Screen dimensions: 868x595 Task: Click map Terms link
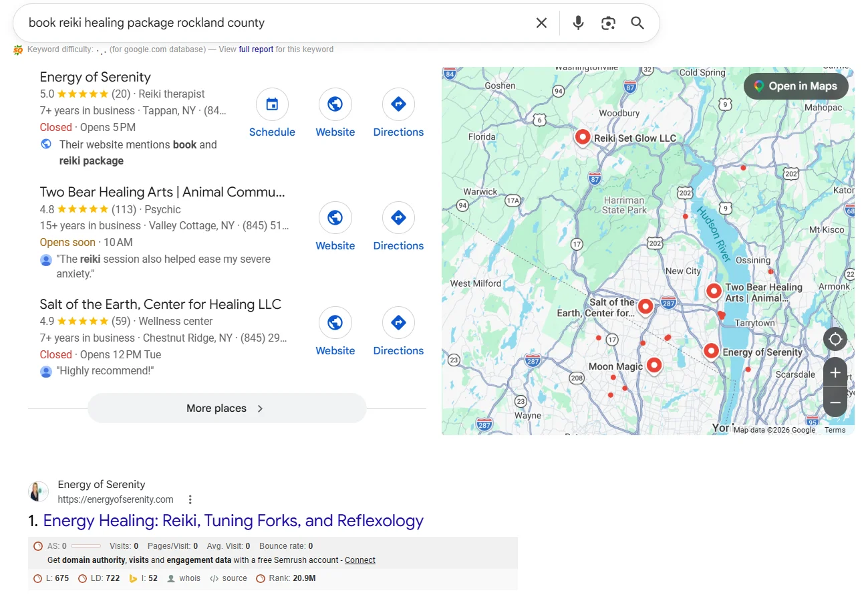coord(835,430)
